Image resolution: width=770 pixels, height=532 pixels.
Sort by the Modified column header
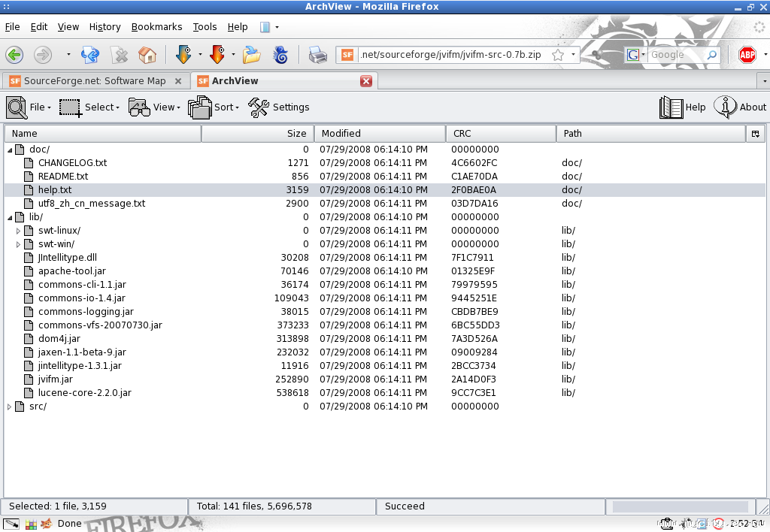click(380, 134)
